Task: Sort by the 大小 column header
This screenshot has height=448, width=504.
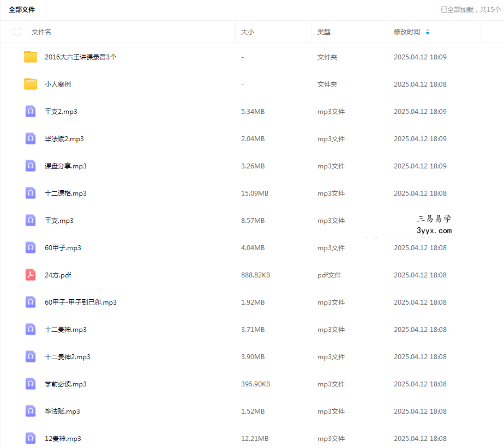Action: click(248, 32)
